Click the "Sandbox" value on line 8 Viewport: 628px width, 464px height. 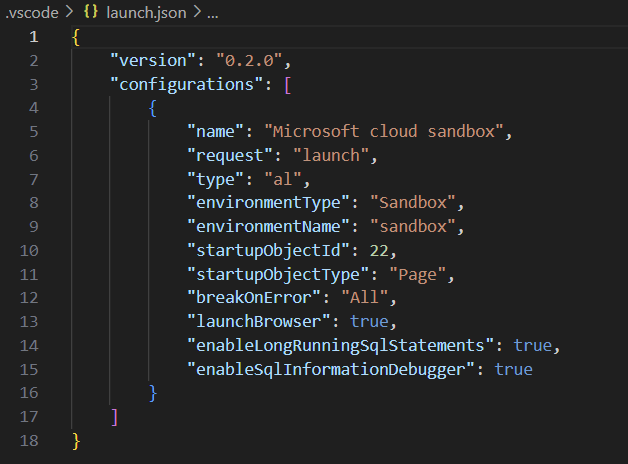point(413,203)
